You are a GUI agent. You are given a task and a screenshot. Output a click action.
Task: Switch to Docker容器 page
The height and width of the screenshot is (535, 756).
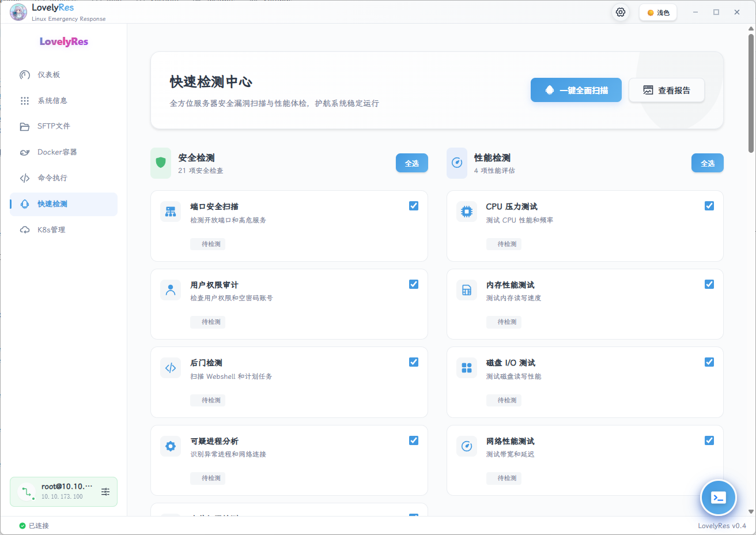(63, 152)
